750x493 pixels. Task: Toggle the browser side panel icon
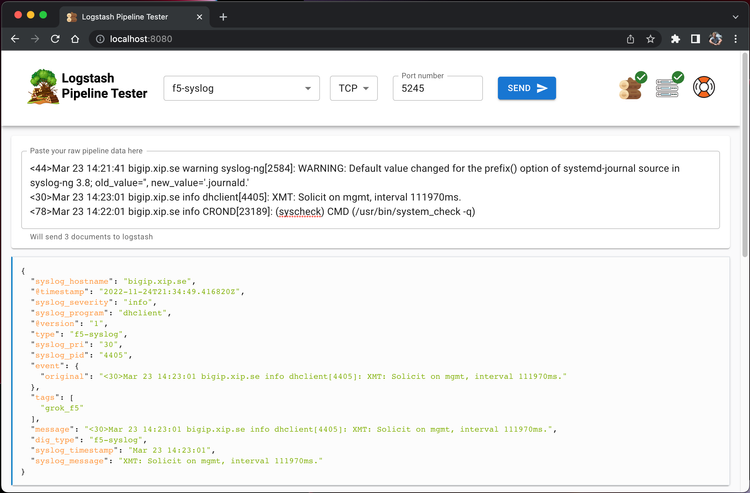(695, 39)
